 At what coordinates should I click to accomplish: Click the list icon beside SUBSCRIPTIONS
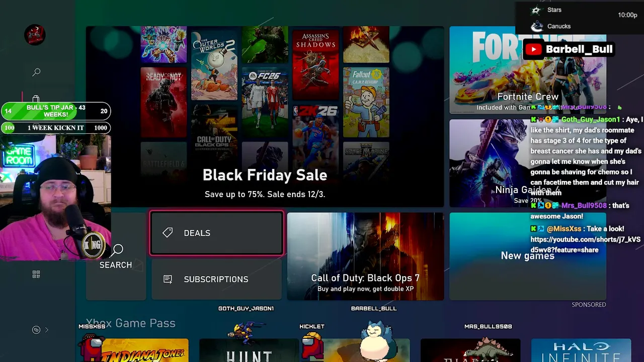(168, 279)
